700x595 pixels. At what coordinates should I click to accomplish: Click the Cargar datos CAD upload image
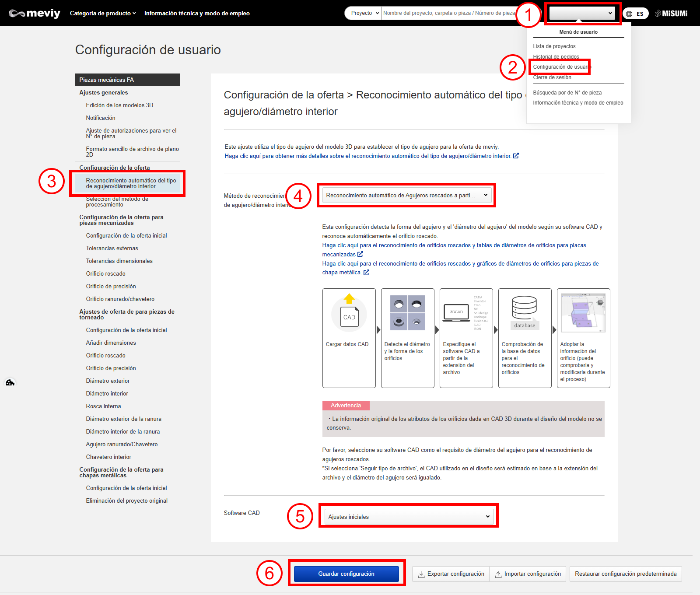point(349,313)
